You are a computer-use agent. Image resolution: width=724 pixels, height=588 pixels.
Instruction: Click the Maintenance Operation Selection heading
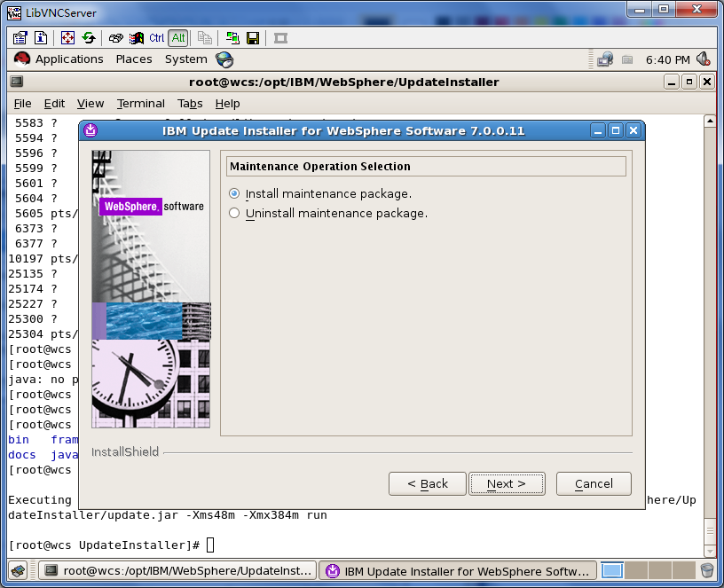point(320,166)
